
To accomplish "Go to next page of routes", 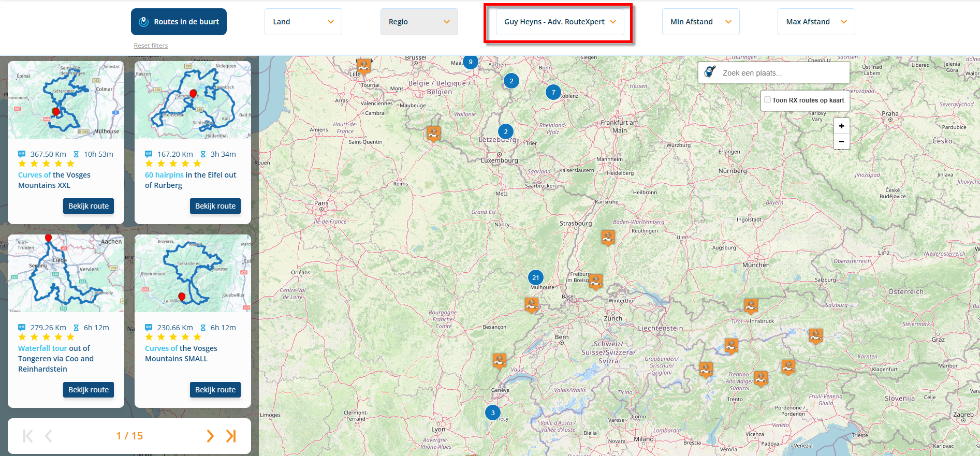I will 210,436.
